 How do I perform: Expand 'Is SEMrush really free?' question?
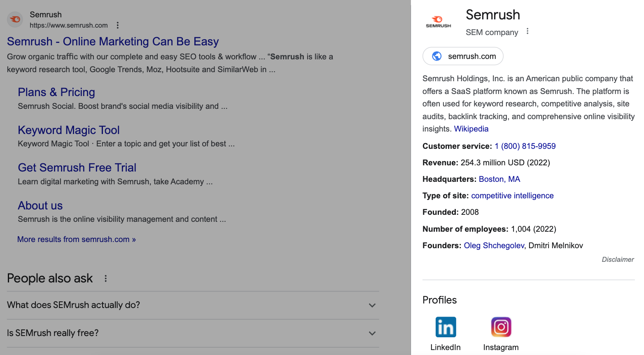[x=193, y=333]
